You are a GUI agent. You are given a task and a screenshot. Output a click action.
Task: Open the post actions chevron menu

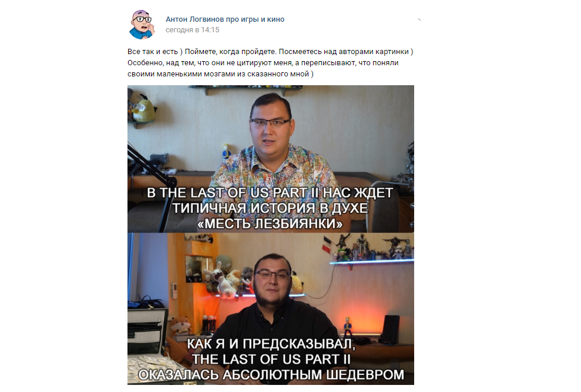[419, 19]
